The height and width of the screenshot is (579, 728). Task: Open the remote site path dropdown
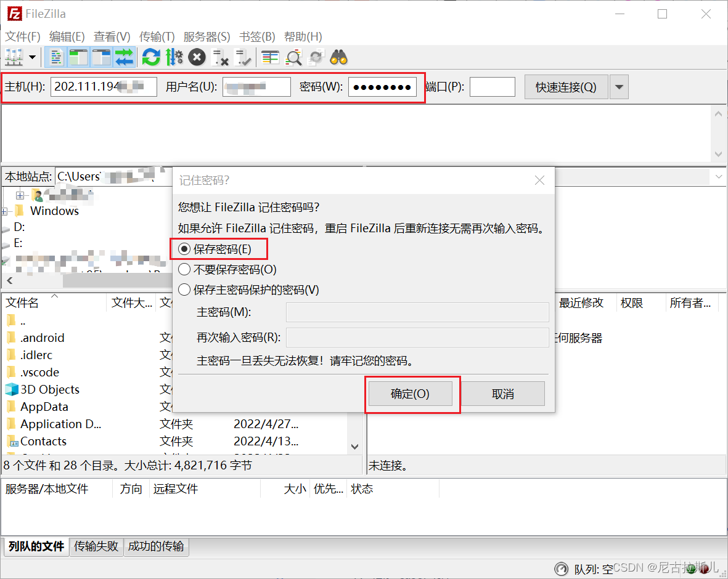point(719,177)
